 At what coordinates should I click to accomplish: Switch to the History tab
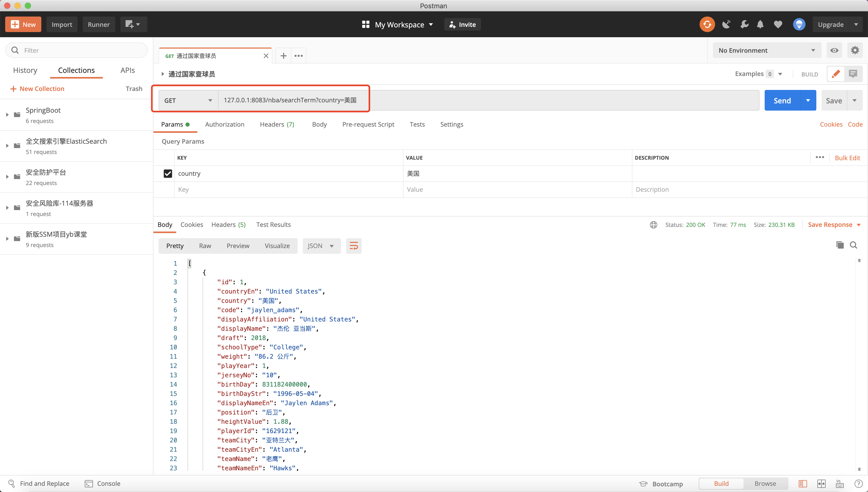tap(25, 70)
